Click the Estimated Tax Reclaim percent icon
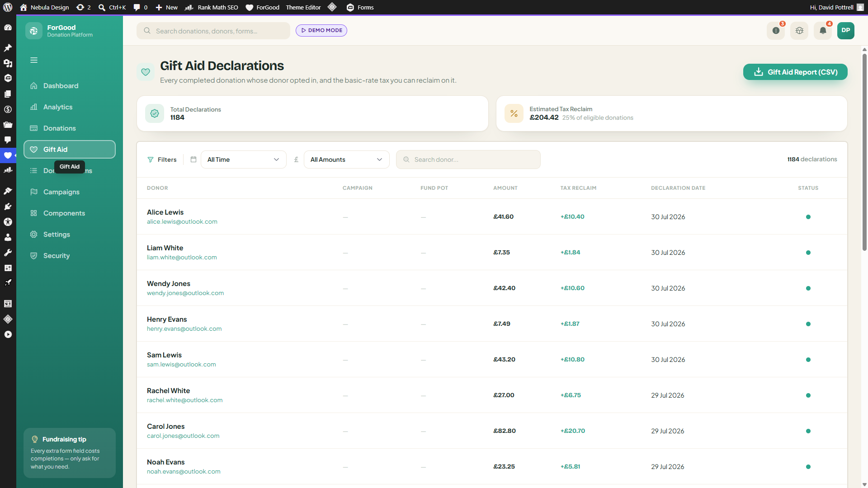This screenshot has width=868, height=488. [x=514, y=113]
